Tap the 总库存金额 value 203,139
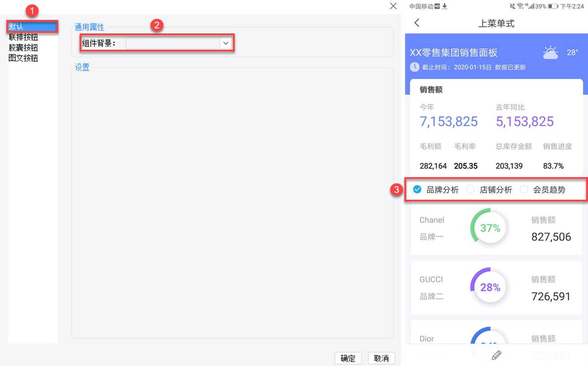The image size is (588, 366). click(509, 166)
